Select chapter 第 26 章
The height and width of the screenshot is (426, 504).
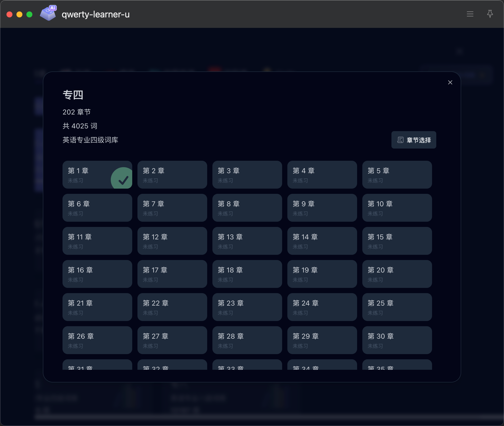coord(97,340)
